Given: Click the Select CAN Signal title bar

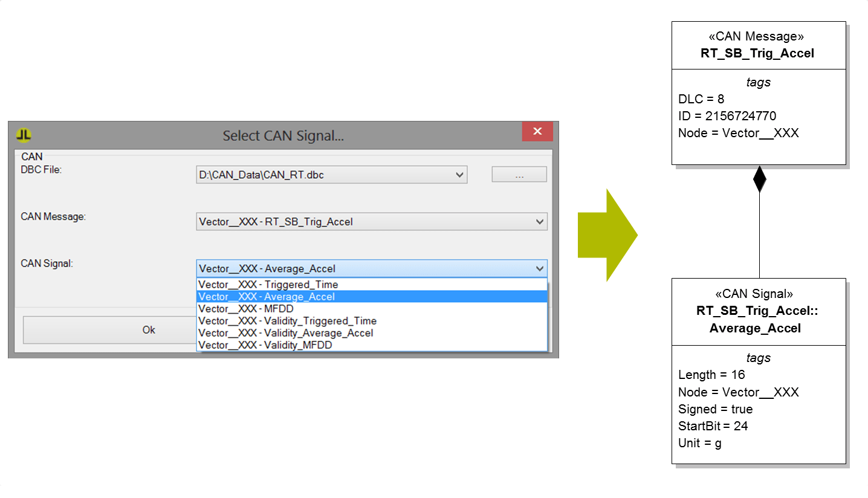Looking at the screenshot, I should [283, 135].
